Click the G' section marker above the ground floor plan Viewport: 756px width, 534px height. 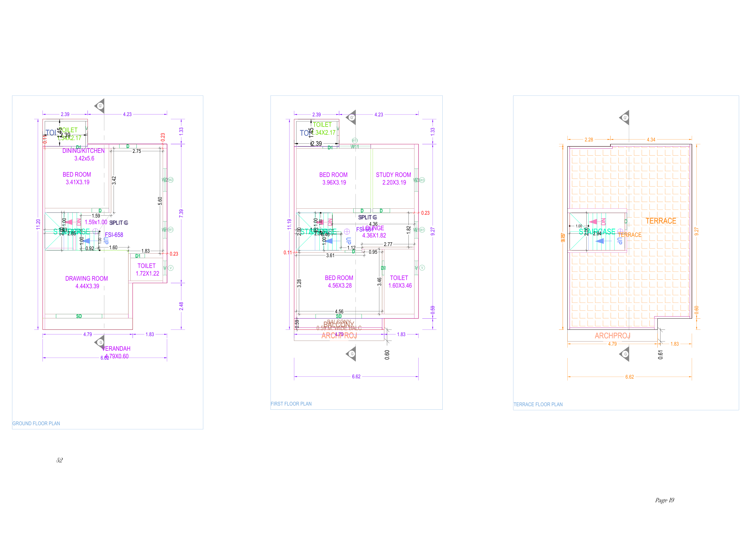pyautogui.click(x=100, y=106)
